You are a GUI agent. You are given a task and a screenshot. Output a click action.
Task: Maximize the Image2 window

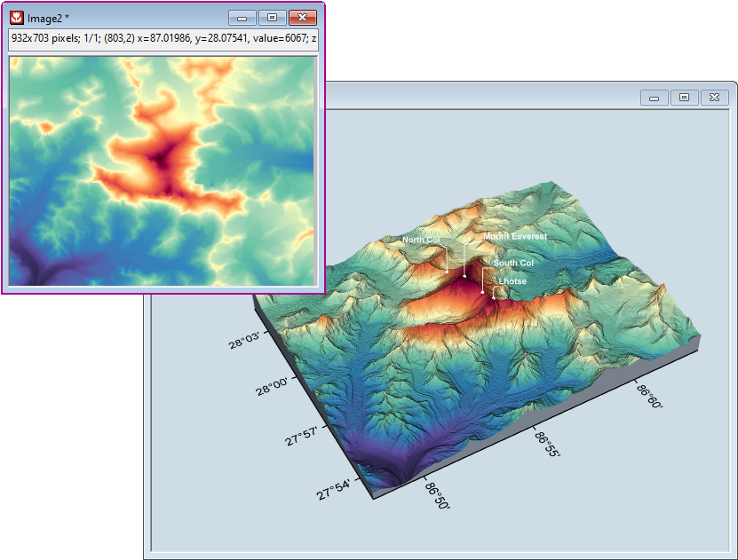pyautogui.click(x=272, y=18)
